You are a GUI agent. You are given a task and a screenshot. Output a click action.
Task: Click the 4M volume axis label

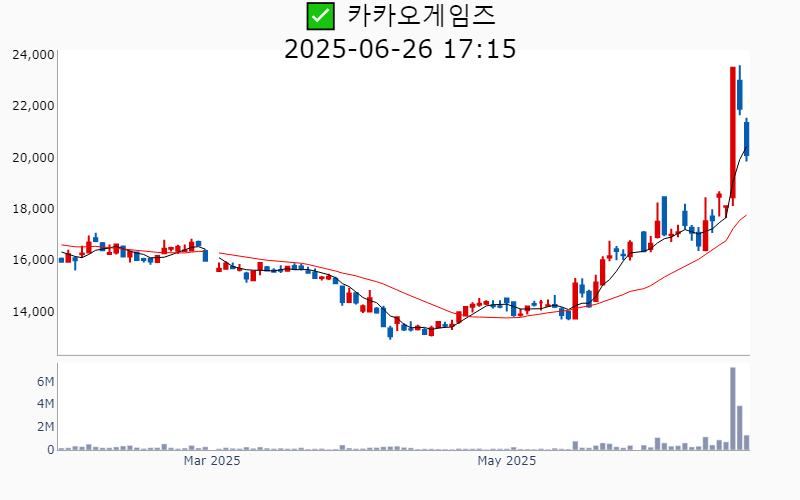tap(45, 404)
